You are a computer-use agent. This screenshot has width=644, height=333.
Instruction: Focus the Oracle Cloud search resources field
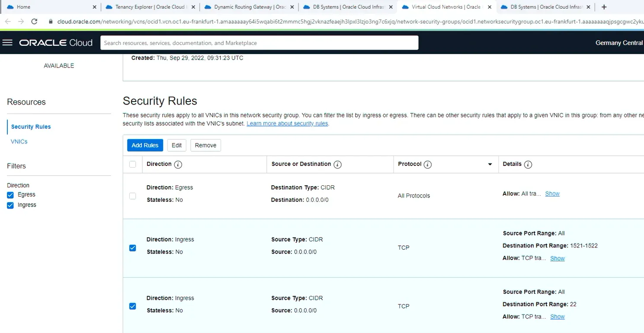click(260, 43)
